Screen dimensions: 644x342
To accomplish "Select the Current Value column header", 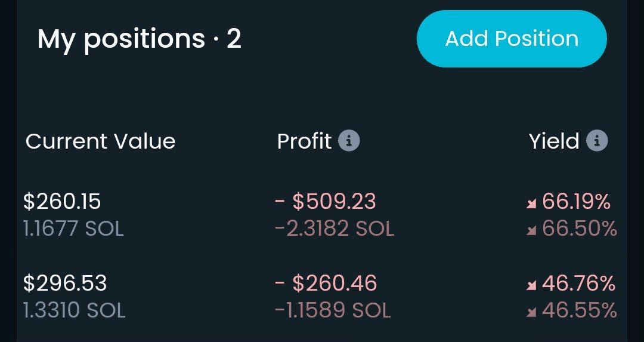I will (101, 141).
